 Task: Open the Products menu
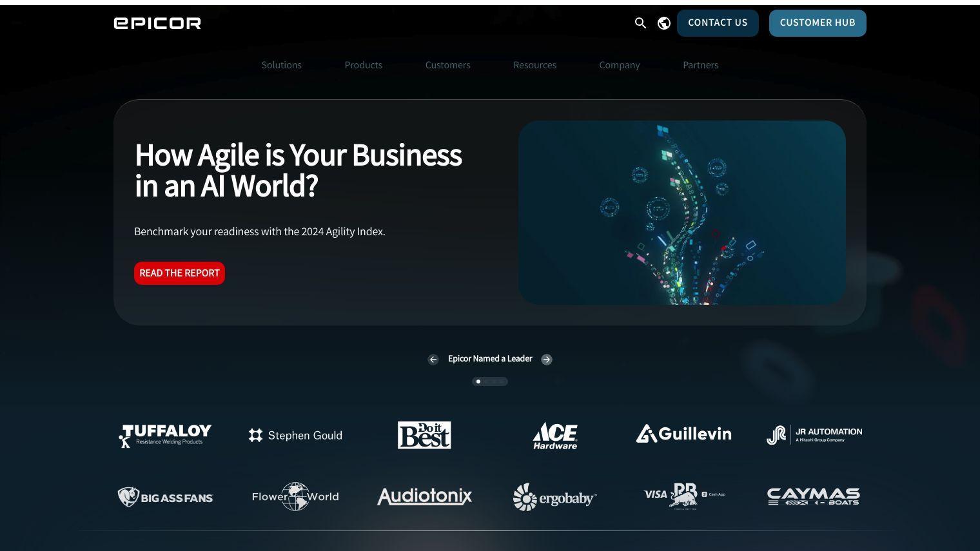[364, 65]
